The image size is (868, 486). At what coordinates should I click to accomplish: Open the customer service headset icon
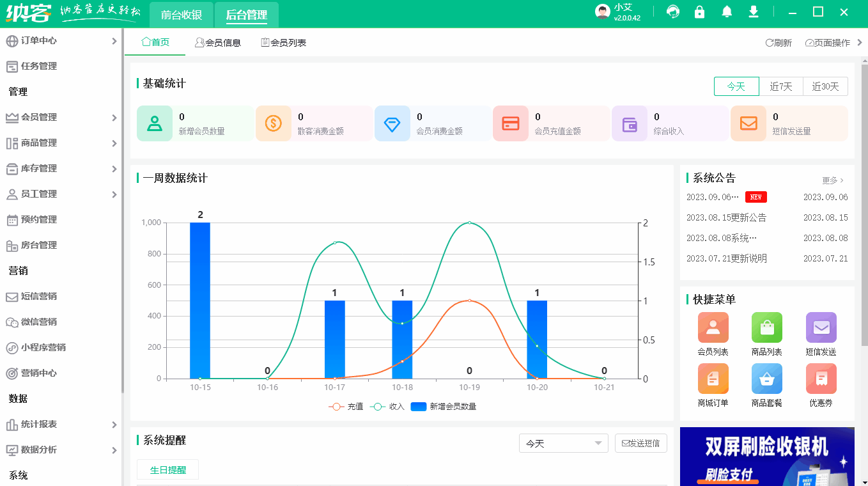[673, 12]
